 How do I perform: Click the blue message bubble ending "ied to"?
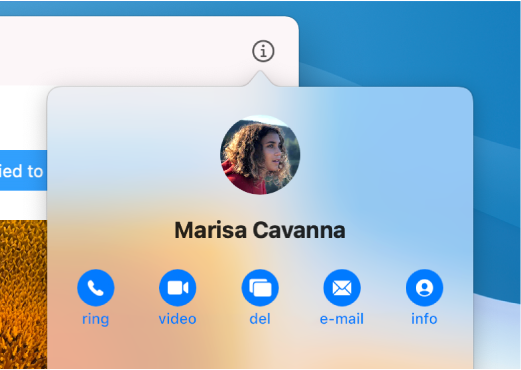pyautogui.click(x=23, y=170)
